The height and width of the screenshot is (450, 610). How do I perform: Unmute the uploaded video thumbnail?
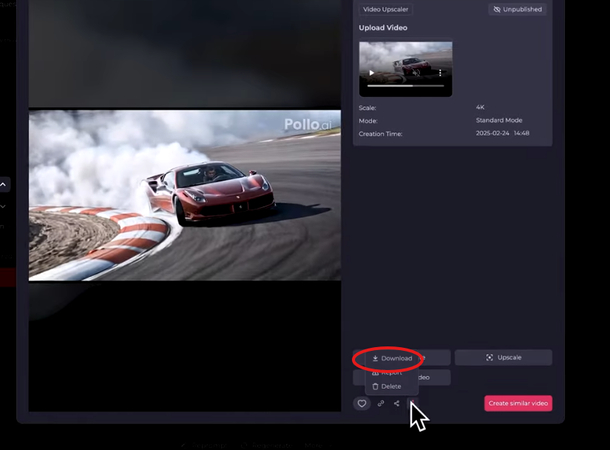[417, 73]
